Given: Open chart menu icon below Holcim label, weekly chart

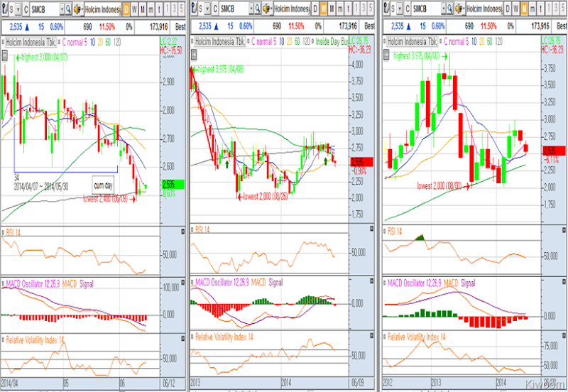Looking at the screenshot, I should tap(194, 55).
